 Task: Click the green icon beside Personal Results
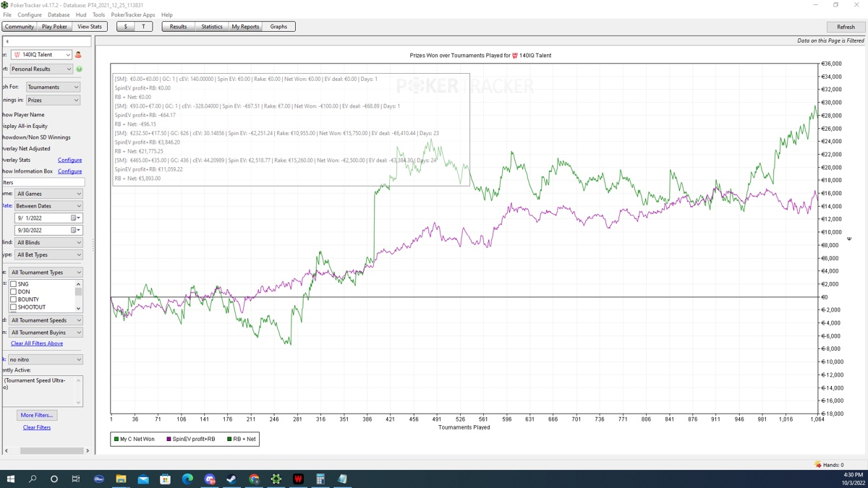[x=79, y=69]
